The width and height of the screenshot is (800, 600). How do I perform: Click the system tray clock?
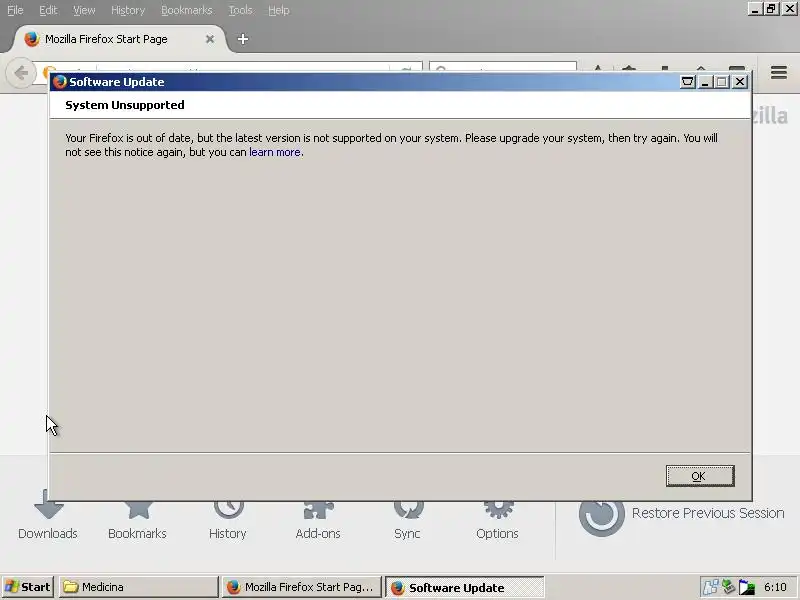pos(775,587)
